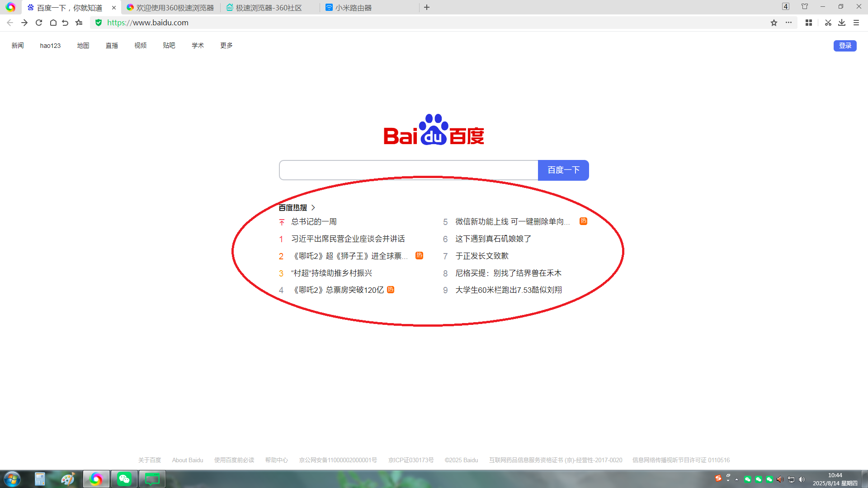
Task: Open the skin shirt icon
Action: (805, 6)
